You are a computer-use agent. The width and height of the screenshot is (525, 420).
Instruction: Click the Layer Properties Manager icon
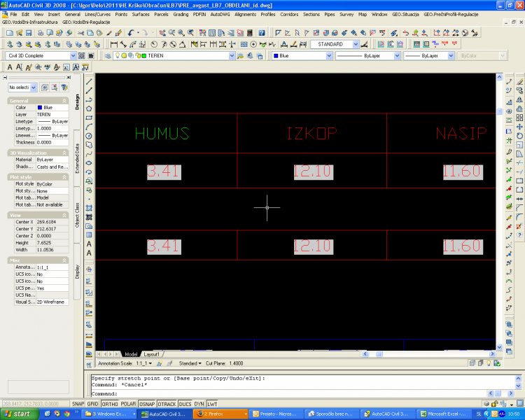(x=108, y=55)
